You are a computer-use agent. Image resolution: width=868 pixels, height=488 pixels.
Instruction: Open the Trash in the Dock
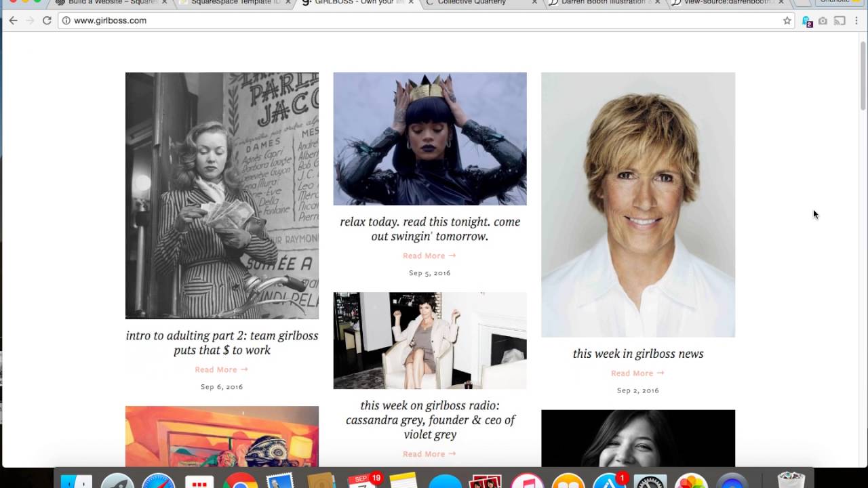coord(791,480)
